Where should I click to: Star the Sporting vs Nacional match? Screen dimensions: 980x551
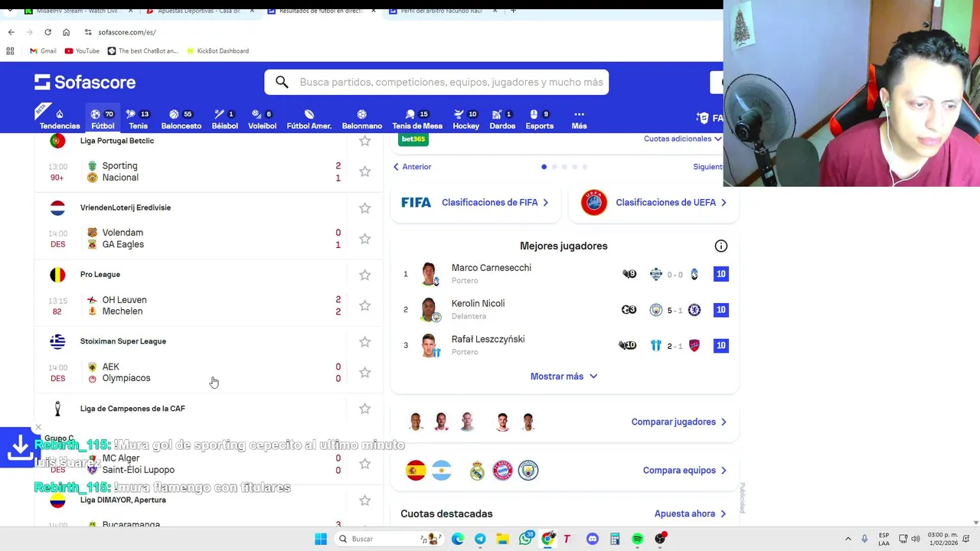pyautogui.click(x=364, y=171)
